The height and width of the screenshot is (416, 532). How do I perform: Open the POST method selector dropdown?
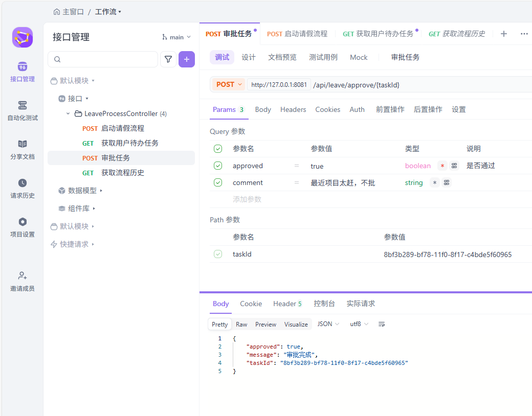tap(228, 84)
